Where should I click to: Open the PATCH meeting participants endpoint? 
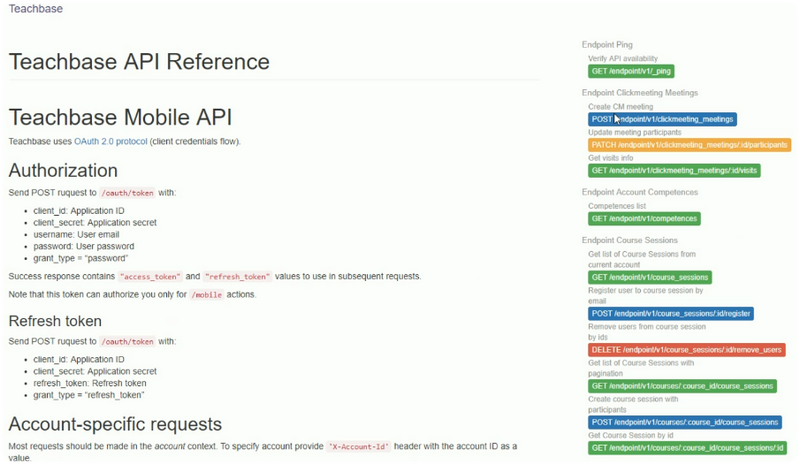click(689, 145)
